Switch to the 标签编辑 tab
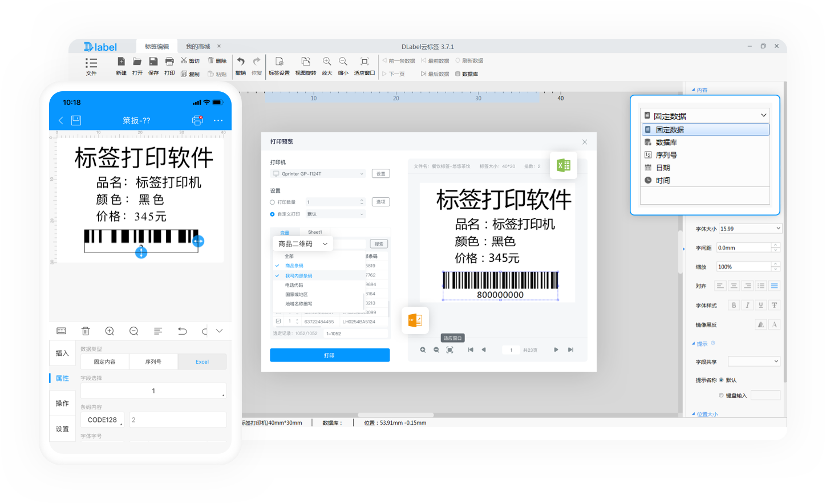 (x=157, y=46)
